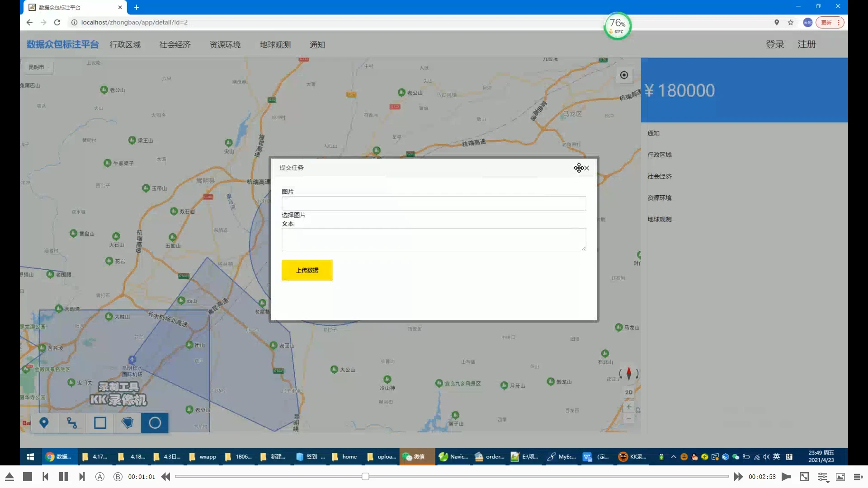The height and width of the screenshot is (488, 868).
Task: Open the 地球观测 navigation menu
Action: [x=275, y=45]
